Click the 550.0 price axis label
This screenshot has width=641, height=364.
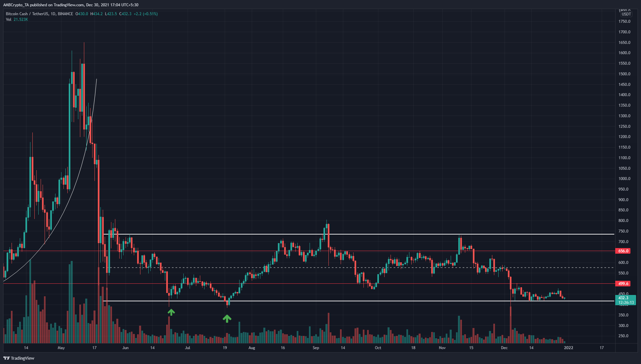(623, 273)
